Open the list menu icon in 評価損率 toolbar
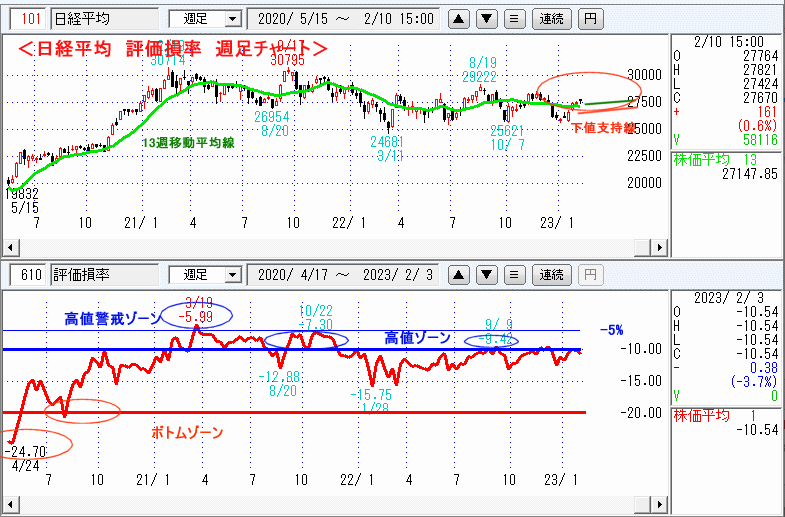Viewport: 785px width, 517px height. coord(513,274)
